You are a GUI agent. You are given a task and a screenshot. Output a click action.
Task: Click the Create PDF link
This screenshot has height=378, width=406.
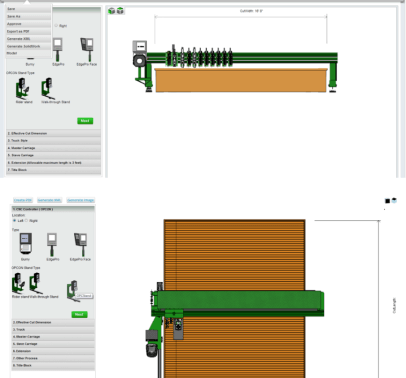click(x=23, y=200)
